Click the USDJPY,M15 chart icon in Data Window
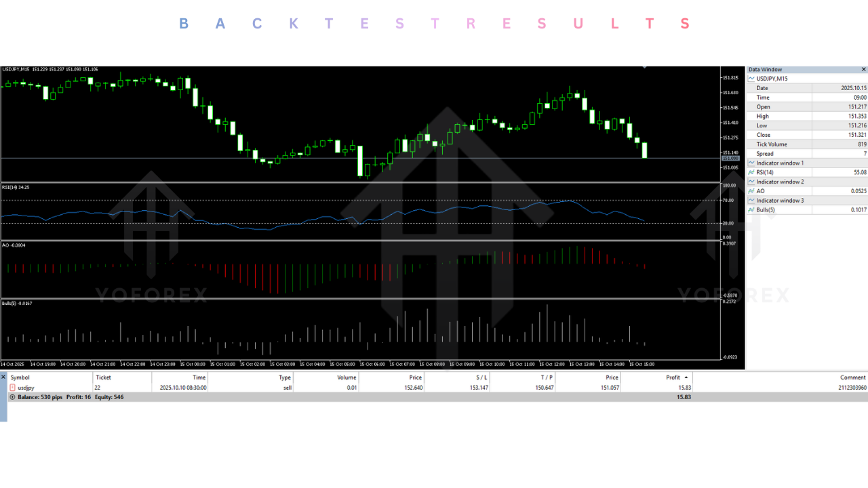 pos(751,79)
